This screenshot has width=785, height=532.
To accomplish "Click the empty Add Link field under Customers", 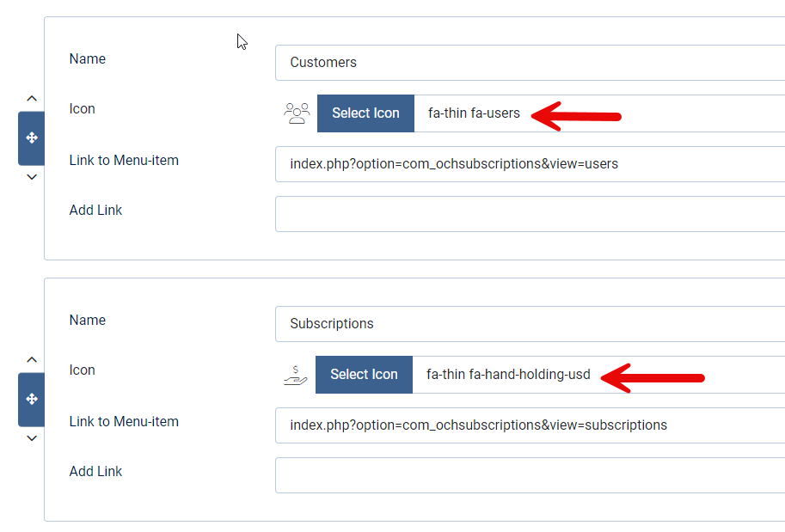I will (x=529, y=214).
